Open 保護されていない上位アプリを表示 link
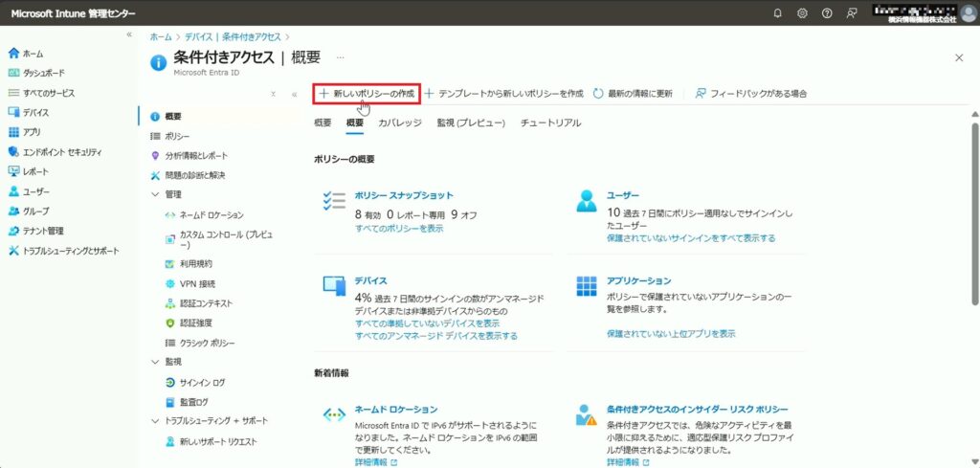Screen dimensions: 980x468 (671, 334)
